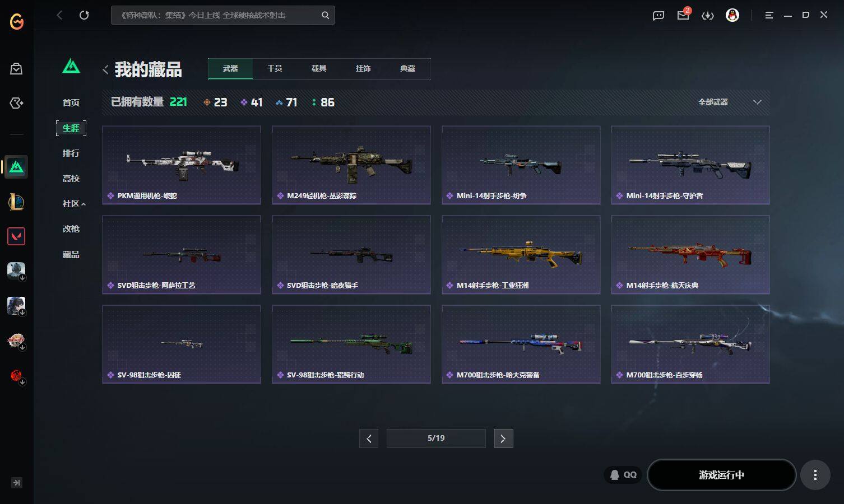Viewport: 844px width, 504px height.
Task: Open the M14射手步枪-工业狂潮 card
Action: pyautogui.click(x=521, y=255)
